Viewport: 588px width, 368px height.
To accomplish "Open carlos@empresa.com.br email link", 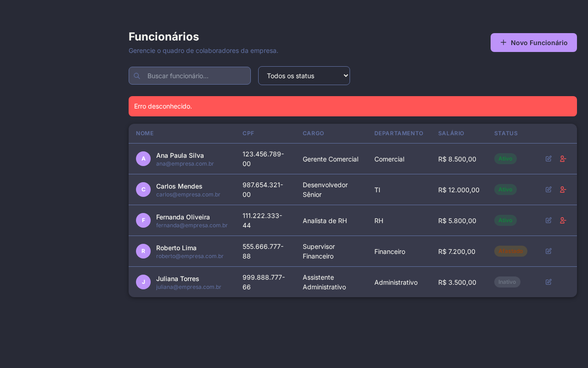I will (188, 194).
